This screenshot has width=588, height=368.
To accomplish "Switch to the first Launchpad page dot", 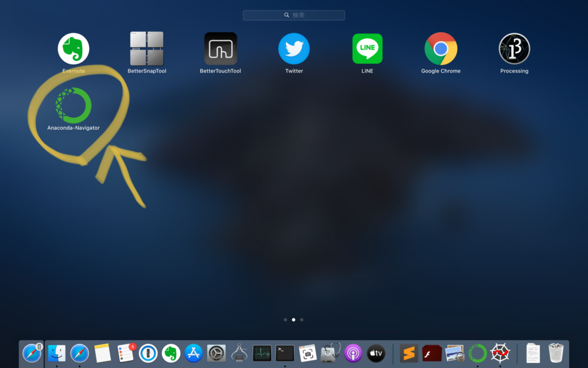I will click(x=285, y=319).
